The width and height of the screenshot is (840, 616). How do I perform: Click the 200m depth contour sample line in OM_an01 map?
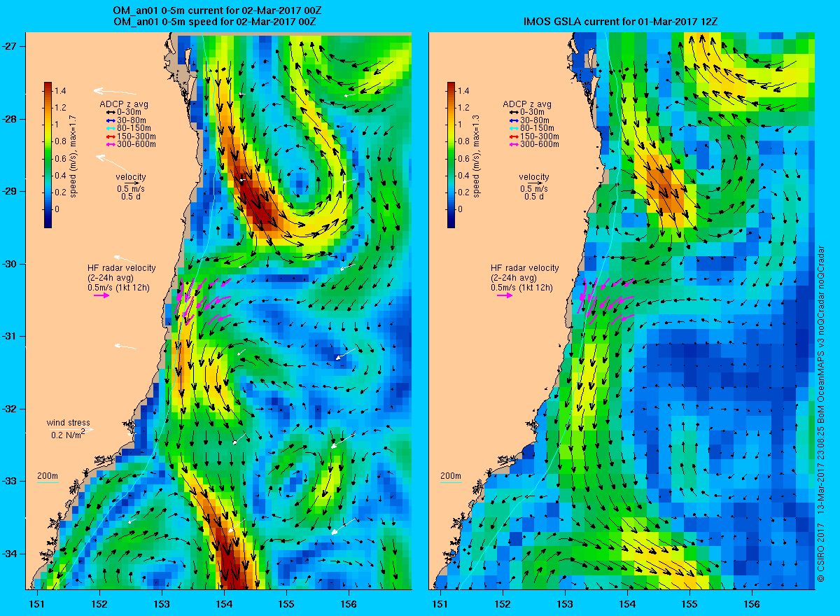(47, 482)
